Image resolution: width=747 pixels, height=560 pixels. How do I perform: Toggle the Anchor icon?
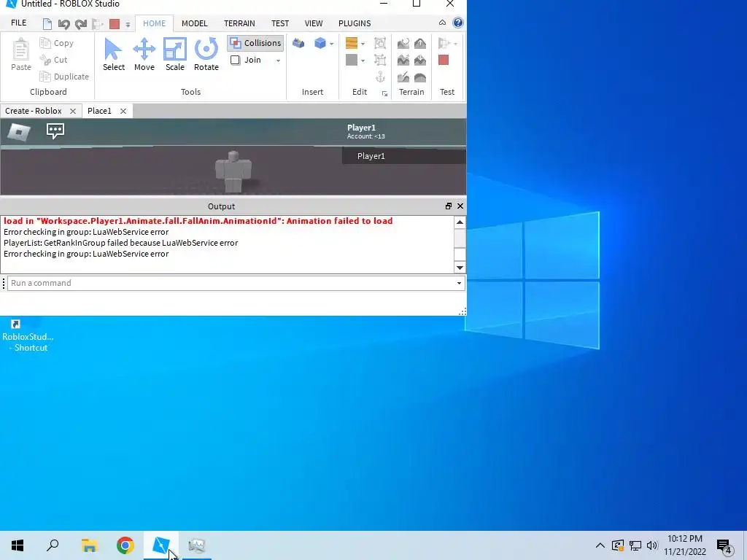380,77
